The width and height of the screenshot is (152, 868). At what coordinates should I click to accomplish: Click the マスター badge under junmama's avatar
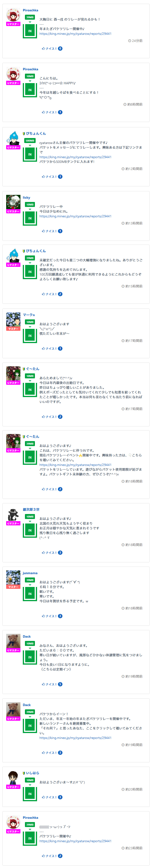(x=13, y=587)
